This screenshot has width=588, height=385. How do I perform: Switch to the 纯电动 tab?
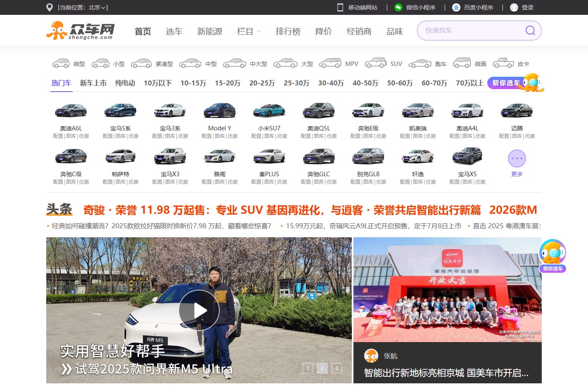pos(125,83)
